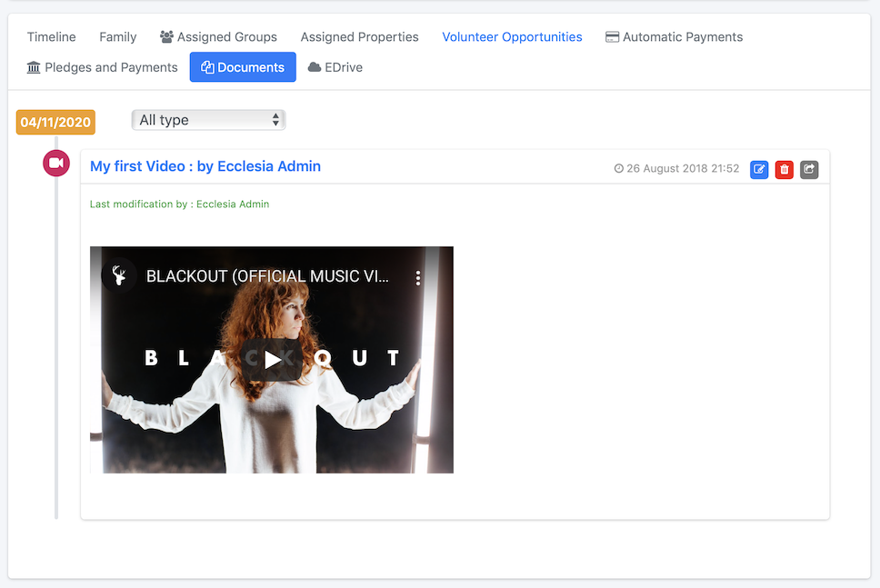The height and width of the screenshot is (588, 880).
Task: Select the active Documents tab
Action: 243,67
